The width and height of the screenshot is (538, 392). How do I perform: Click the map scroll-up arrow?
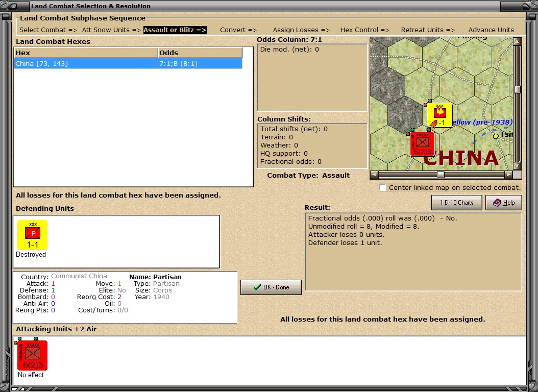point(518,41)
